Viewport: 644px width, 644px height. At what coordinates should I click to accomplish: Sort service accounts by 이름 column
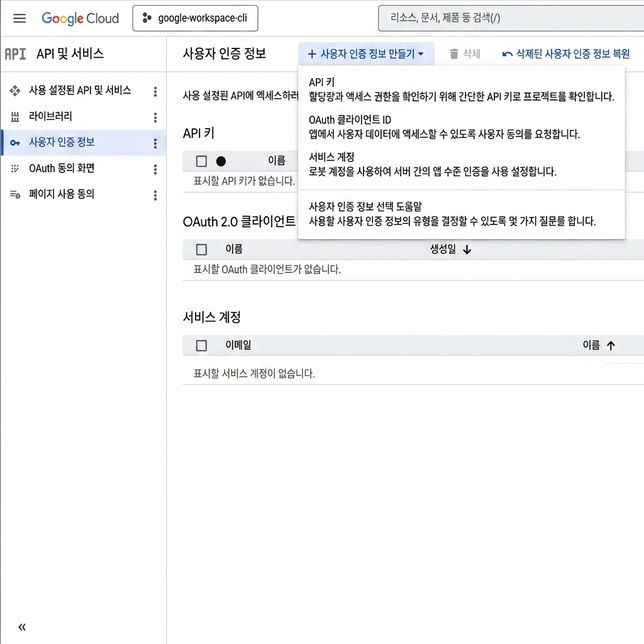point(591,345)
